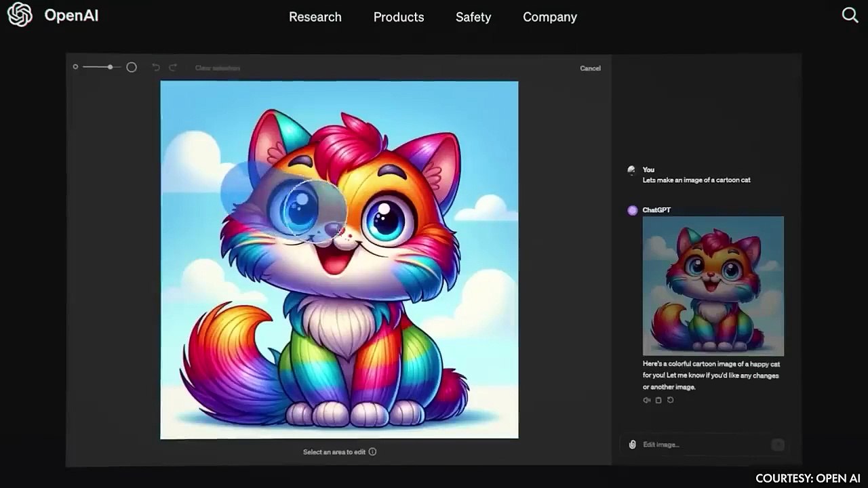Open the Products menu

[x=399, y=17]
